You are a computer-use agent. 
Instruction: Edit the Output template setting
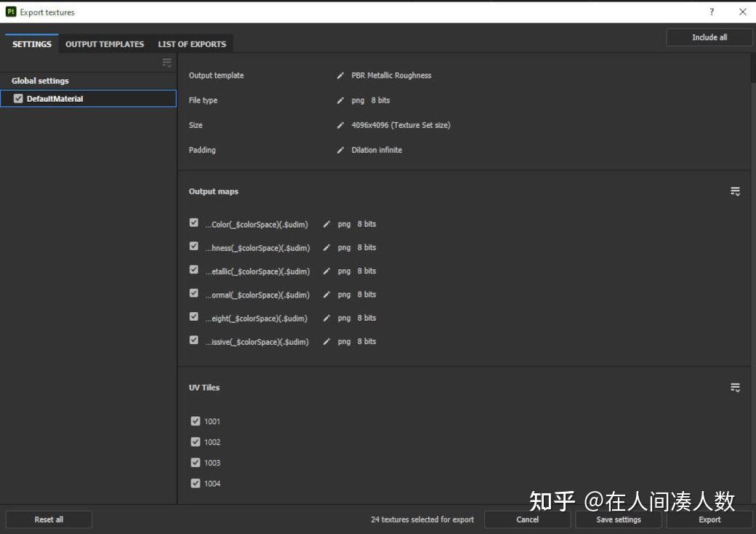pos(340,75)
